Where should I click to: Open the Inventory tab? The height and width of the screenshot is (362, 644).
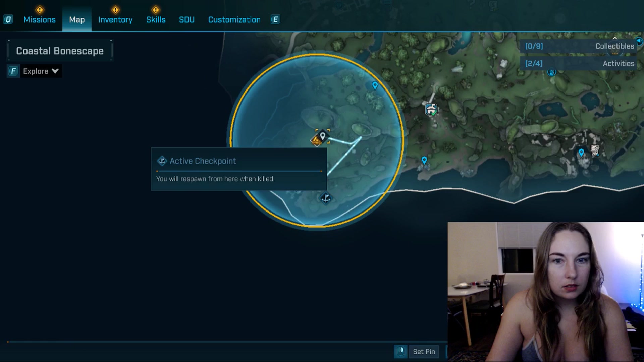coord(115,20)
